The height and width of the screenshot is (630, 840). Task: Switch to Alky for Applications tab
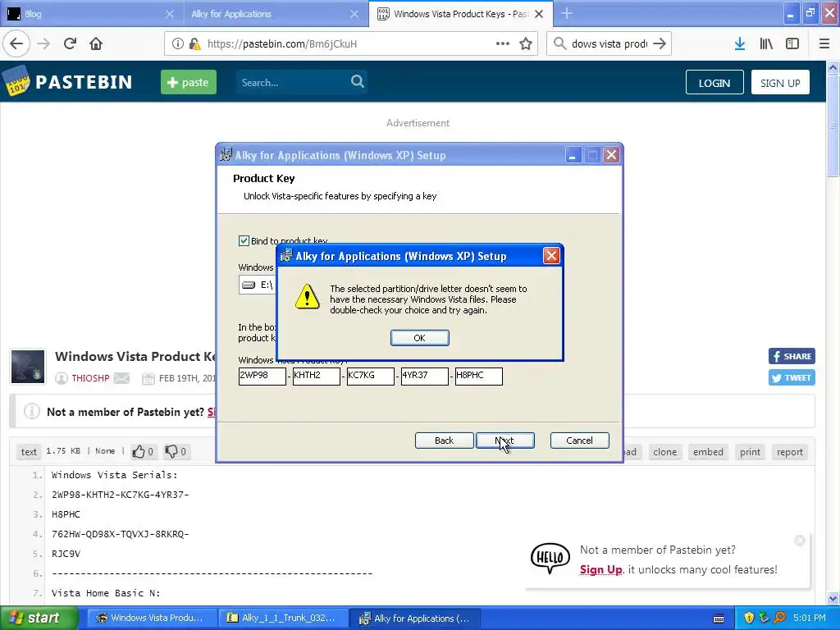[x=276, y=14]
